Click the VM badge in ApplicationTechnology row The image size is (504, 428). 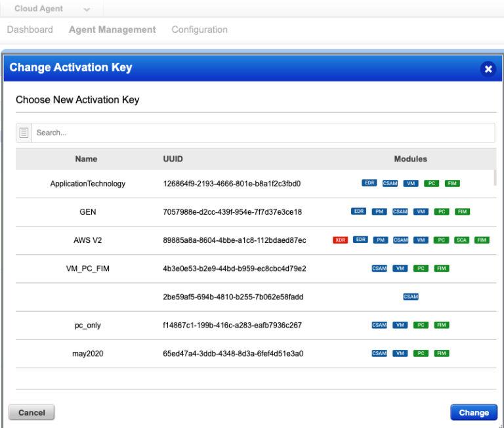pyautogui.click(x=410, y=183)
